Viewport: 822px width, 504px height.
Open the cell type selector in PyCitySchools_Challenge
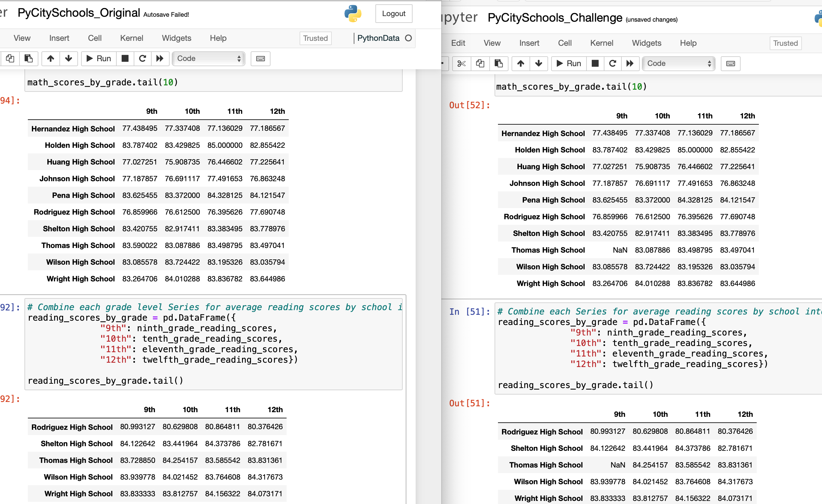pos(678,63)
